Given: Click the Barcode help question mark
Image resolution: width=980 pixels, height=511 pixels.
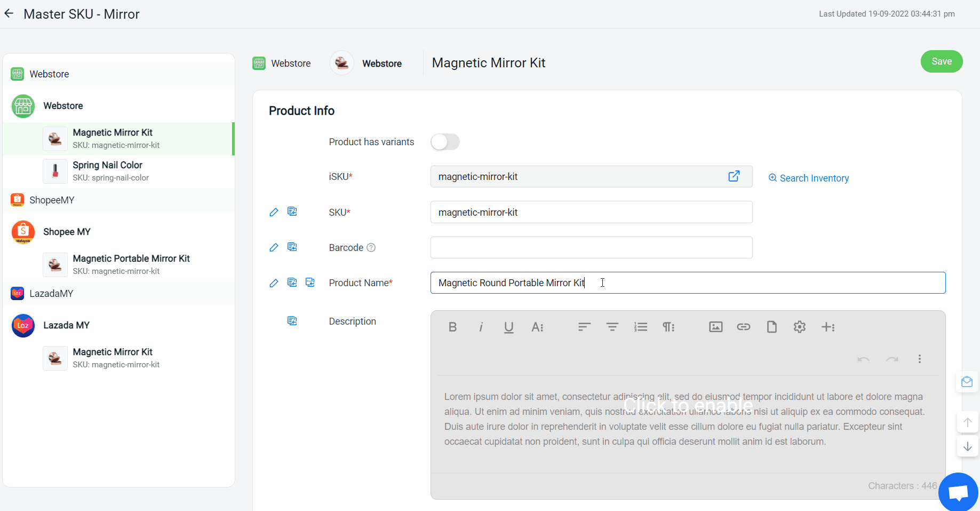Looking at the screenshot, I should (x=371, y=248).
